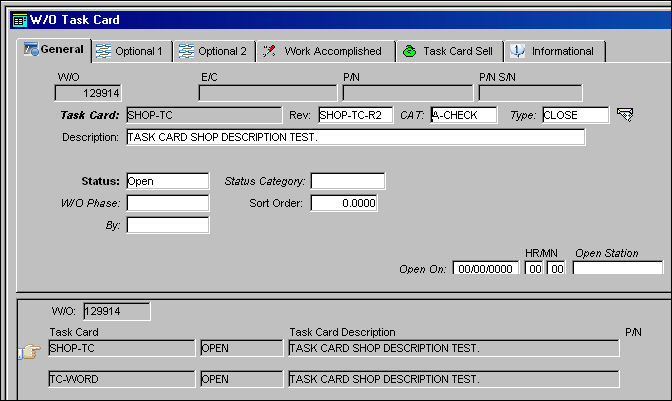Select the TC-WORD task card row

(x=122, y=379)
